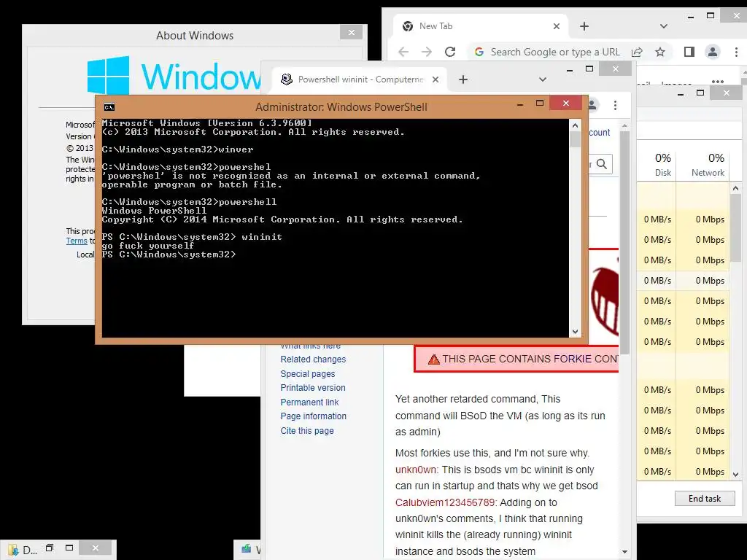Open Chrome side panel icon
This screenshot has height=560, width=747.
[689, 52]
